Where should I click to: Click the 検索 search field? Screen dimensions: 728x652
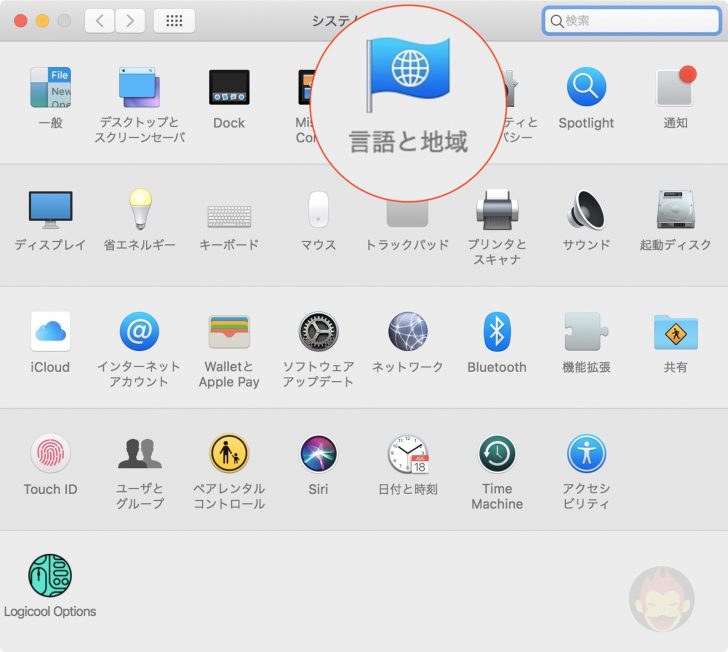(x=631, y=21)
